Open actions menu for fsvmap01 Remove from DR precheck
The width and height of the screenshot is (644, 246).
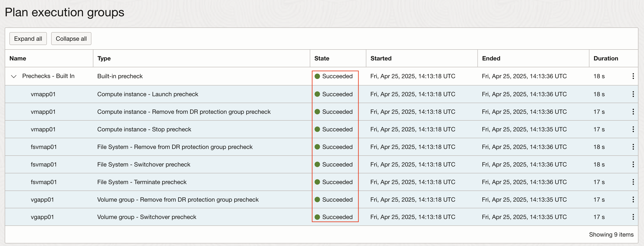click(633, 147)
